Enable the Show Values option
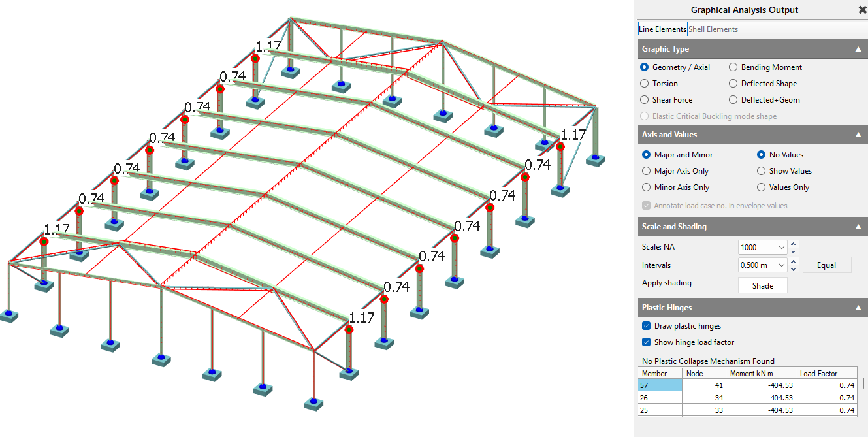868x437 pixels. (761, 171)
